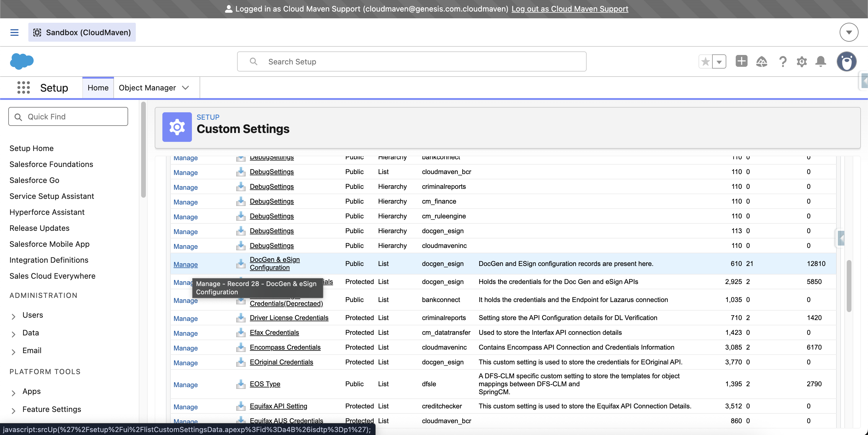Click the favorites star icon
Screen dimensions: 868x435
(706, 61)
